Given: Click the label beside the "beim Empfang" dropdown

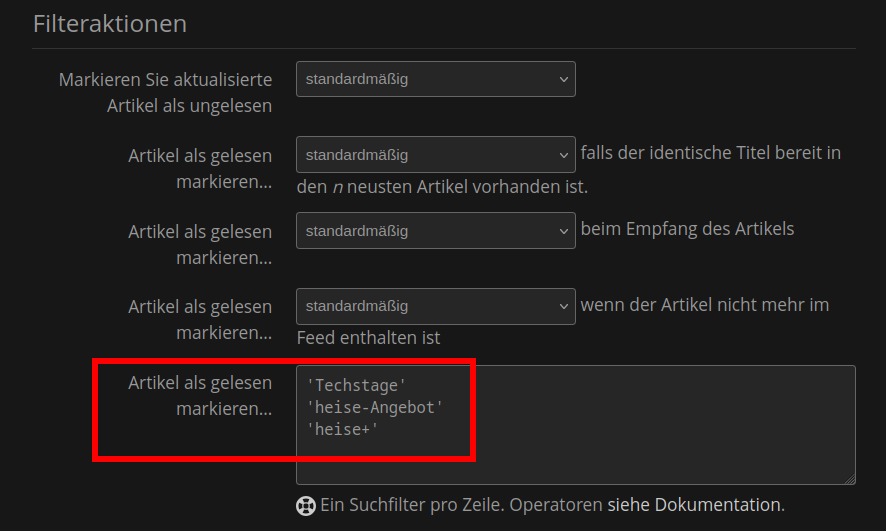Looking at the screenshot, I should click(x=200, y=244).
